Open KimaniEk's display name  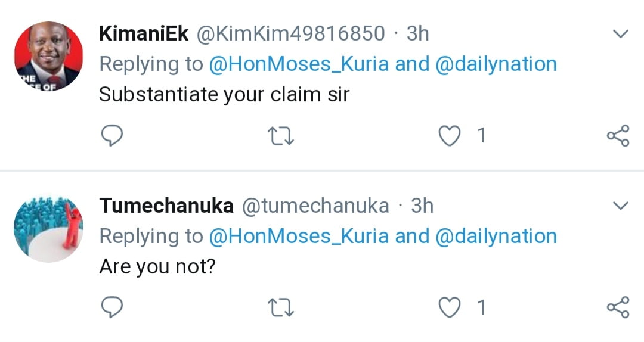[144, 34]
